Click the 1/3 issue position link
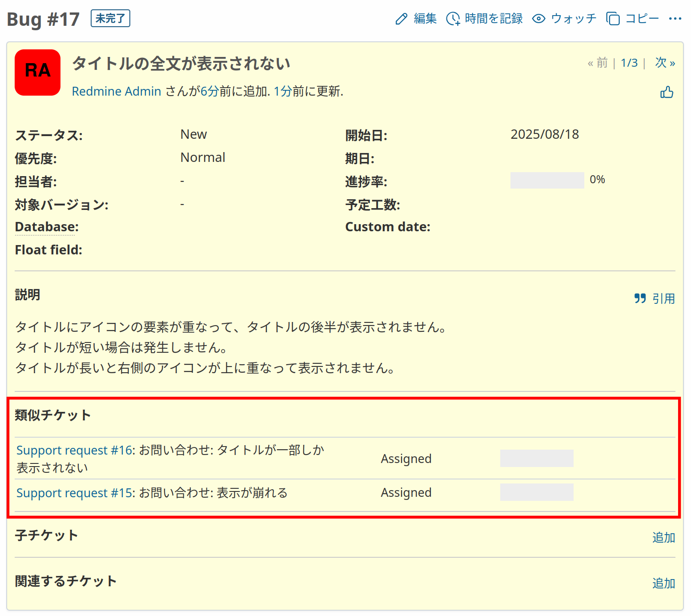Viewport: 691px width, 616px height. 629,63
